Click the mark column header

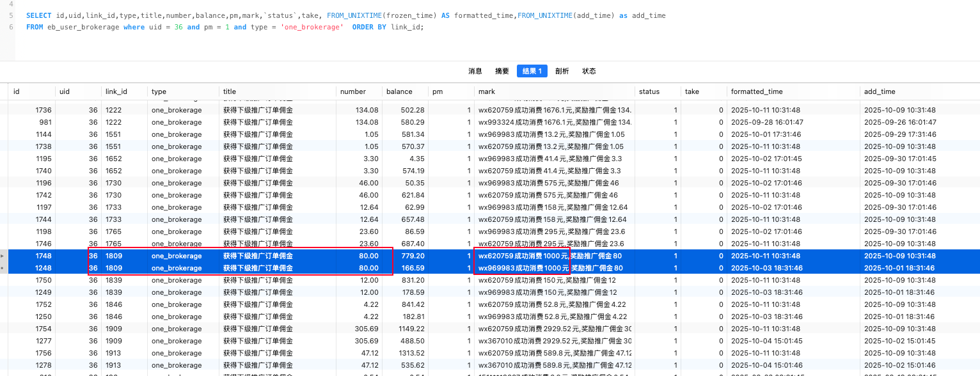tap(486, 91)
